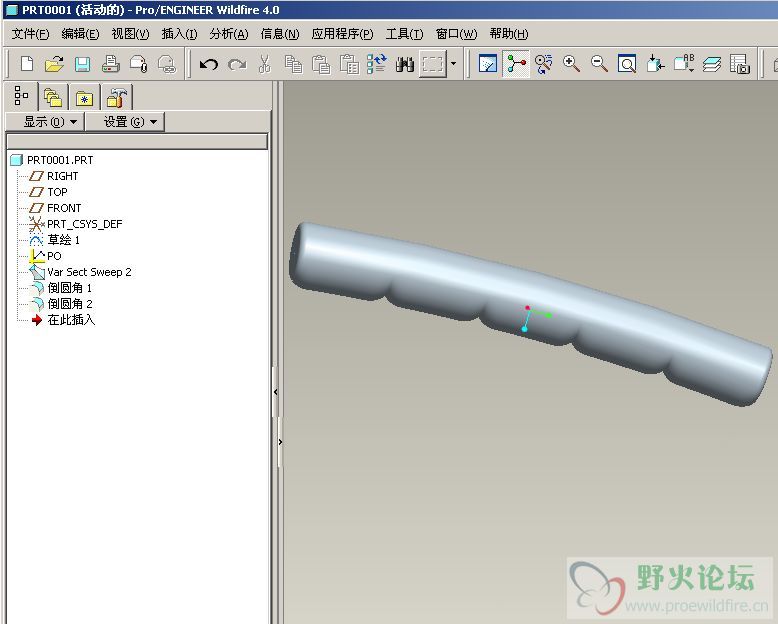Collapse the navigator with left arrow
Image resolution: width=778 pixels, height=624 pixels.
tap(275, 392)
